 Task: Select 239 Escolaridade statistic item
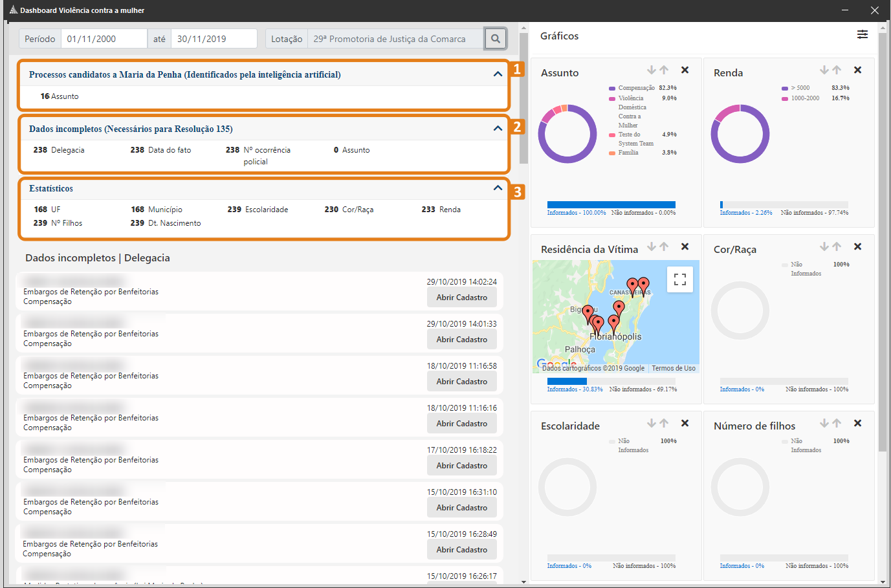(258, 210)
